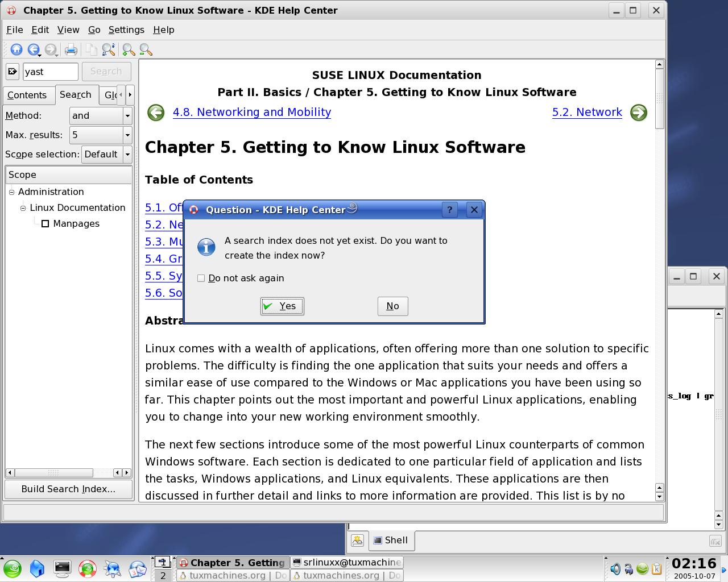Open the Go menu
This screenshot has width=728, height=582.
coord(94,30)
